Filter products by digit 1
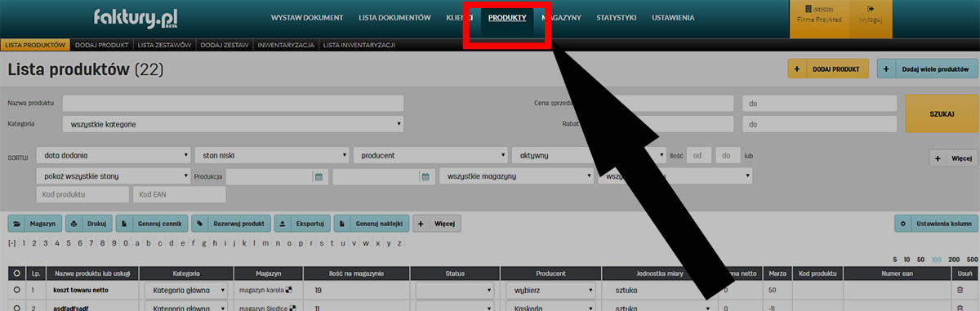This screenshot has height=311, width=980. point(24,243)
